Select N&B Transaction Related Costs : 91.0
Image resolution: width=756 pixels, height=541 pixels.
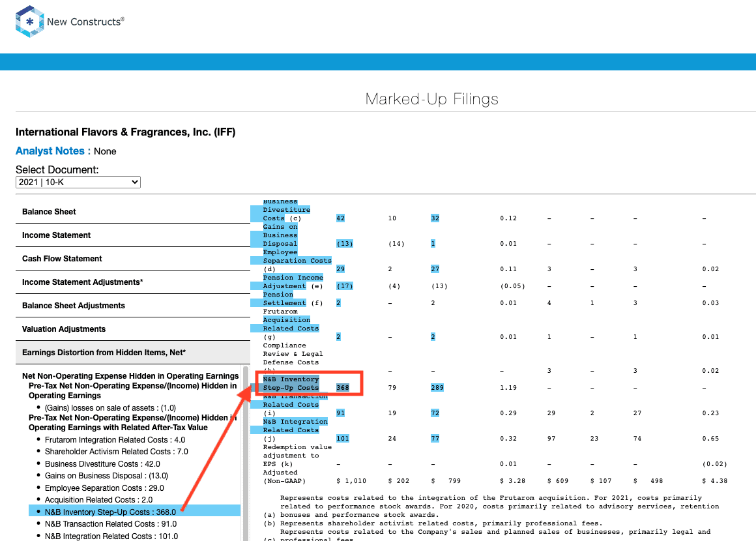point(111,524)
